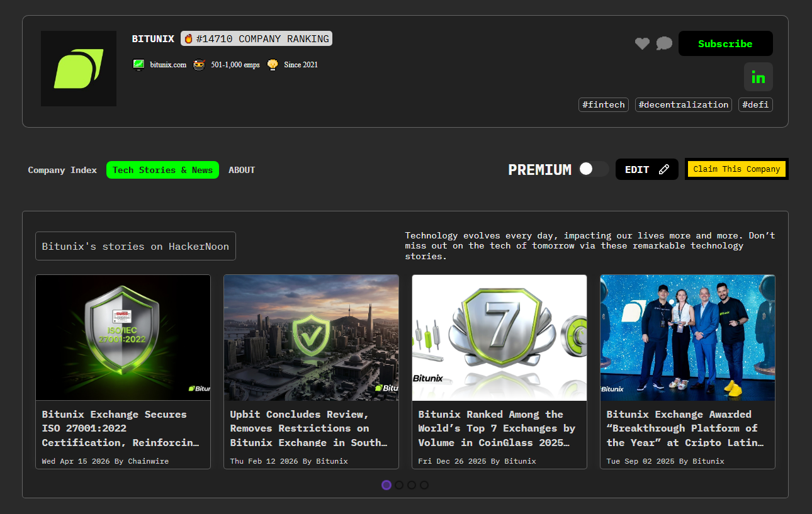Click the lightbulb icon beside Since 2021

[273, 64]
